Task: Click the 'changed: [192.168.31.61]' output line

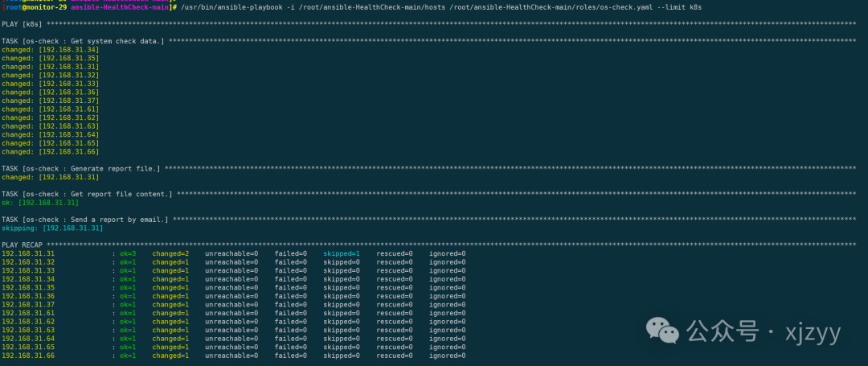Action: [51, 109]
